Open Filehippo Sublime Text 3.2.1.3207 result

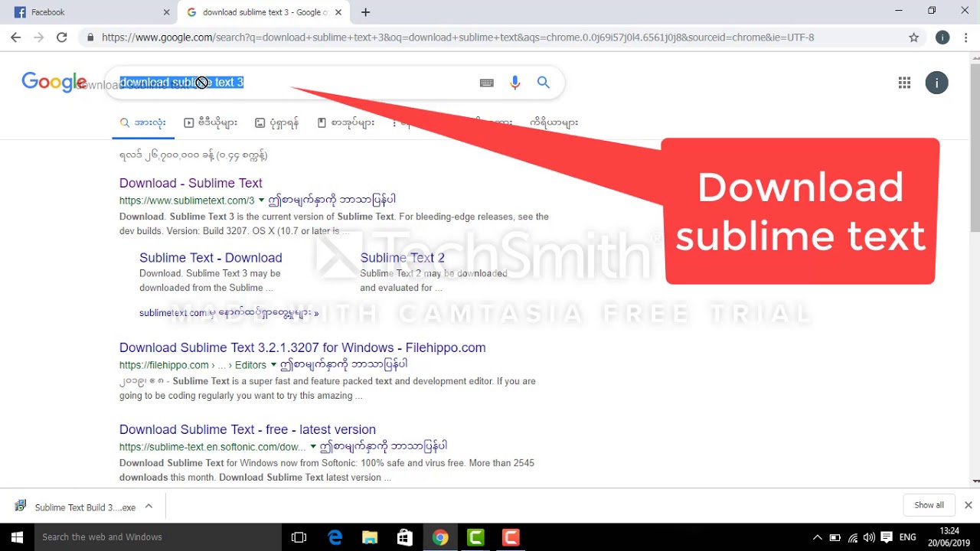pos(302,347)
